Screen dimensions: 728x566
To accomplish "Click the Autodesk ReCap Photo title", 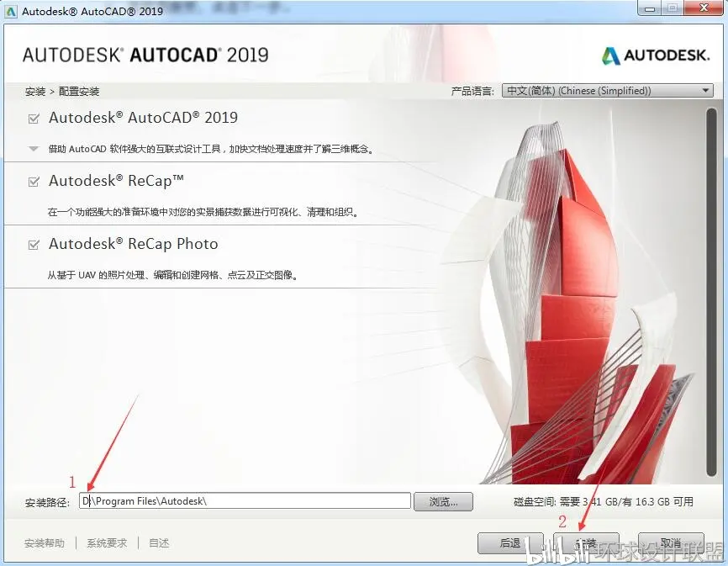I will [134, 244].
